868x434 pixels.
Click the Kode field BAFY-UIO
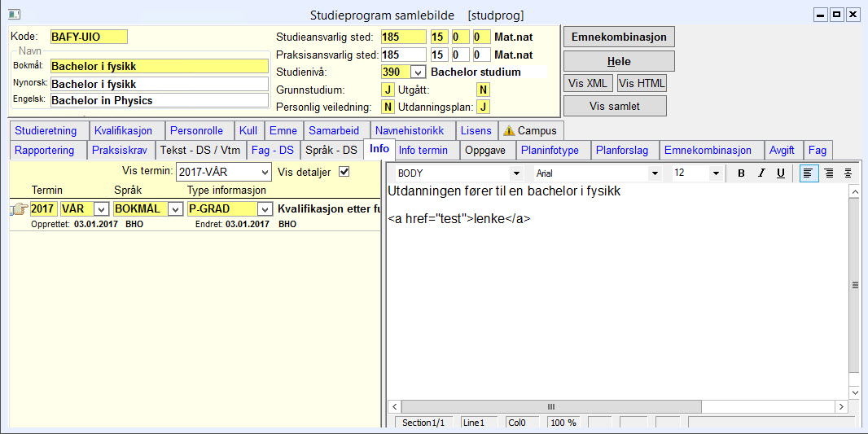89,37
